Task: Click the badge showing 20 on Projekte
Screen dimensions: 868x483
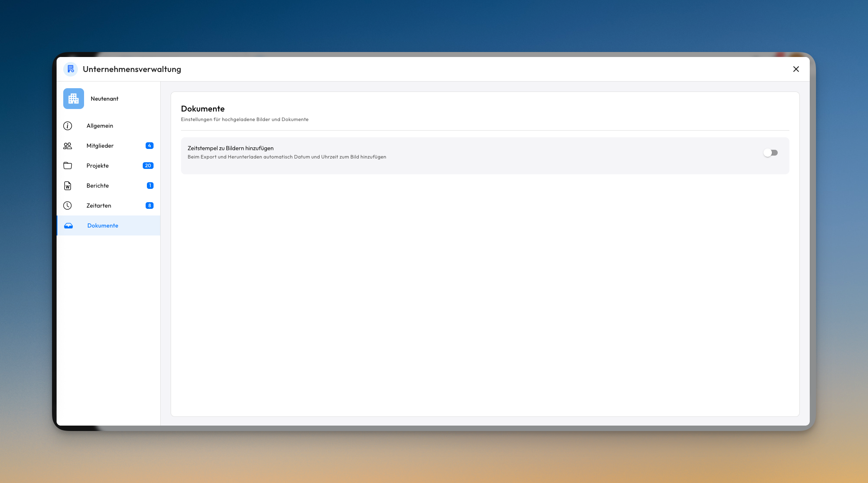Action: 148,166
